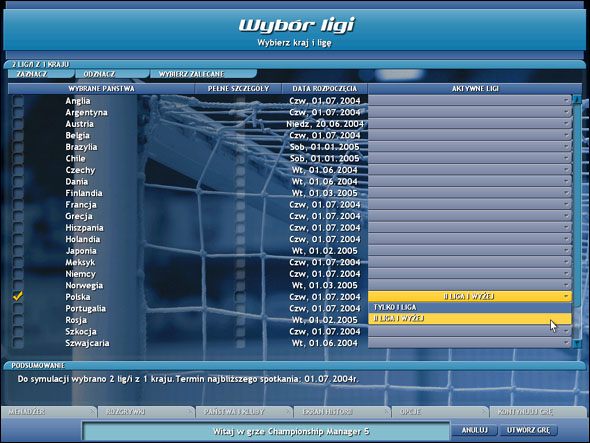Select the Szkocja country name
This screenshot has width=590, height=443.
click(x=81, y=332)
